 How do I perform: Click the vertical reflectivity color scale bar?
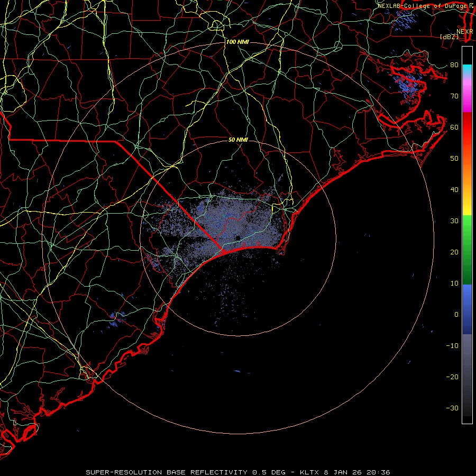coord(467,235)
